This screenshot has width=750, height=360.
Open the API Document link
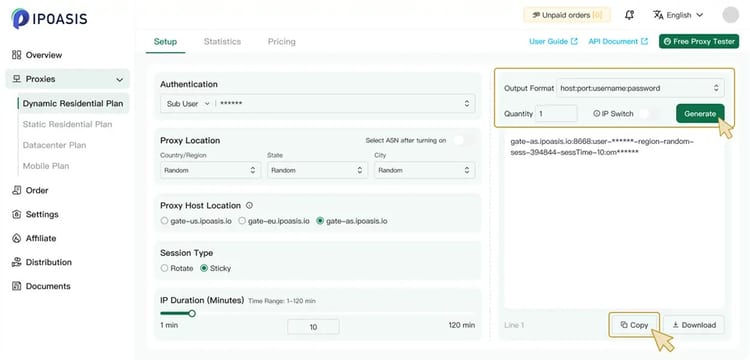click(618, 42)
